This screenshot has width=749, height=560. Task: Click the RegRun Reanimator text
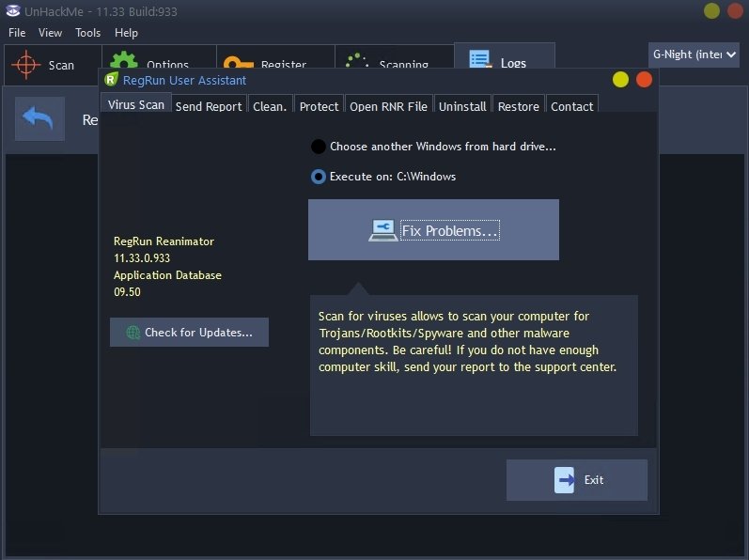click(164, 241)
